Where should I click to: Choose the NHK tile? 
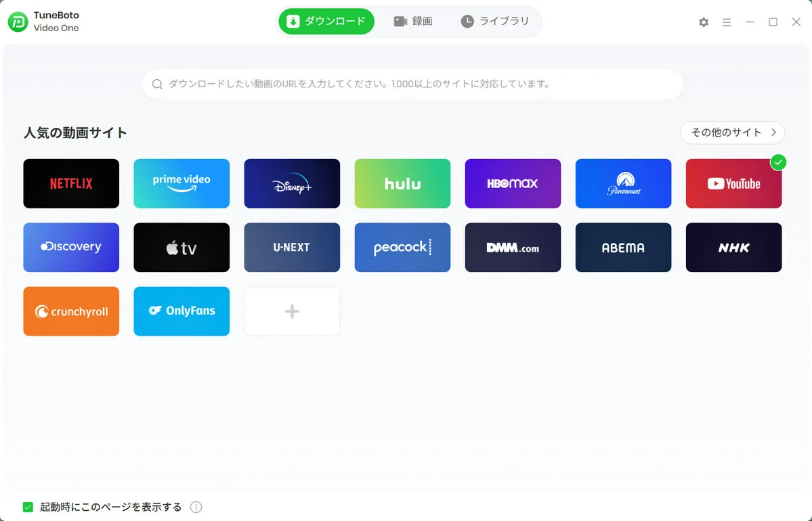734,248
